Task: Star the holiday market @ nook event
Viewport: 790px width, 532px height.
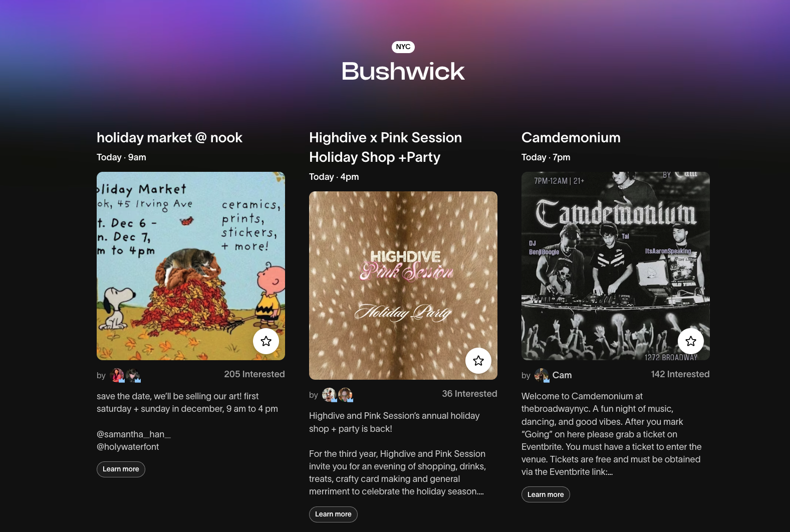Action: [x=266, y=341]
